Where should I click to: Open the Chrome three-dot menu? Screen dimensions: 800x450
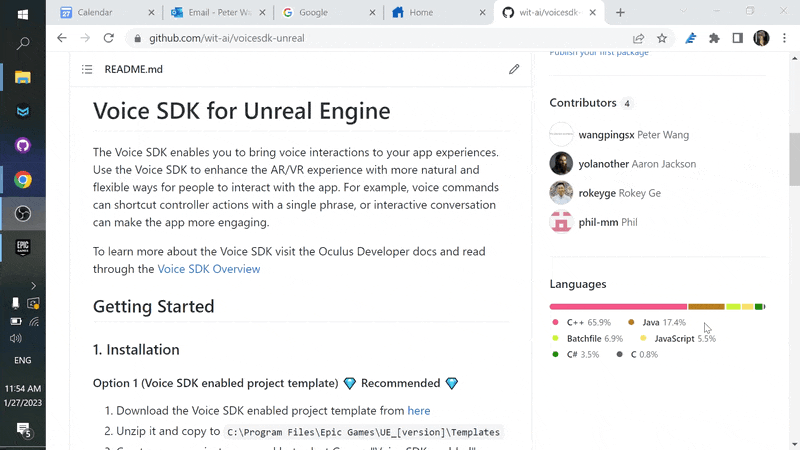click(785, 38)
